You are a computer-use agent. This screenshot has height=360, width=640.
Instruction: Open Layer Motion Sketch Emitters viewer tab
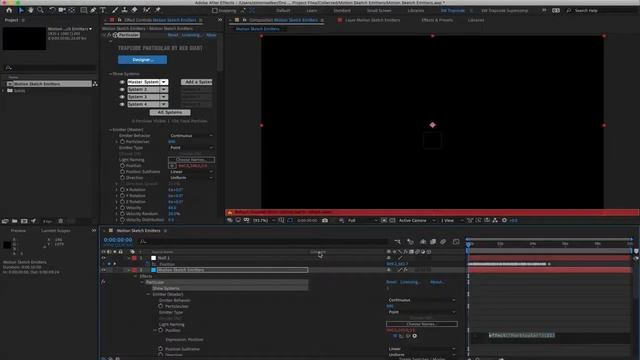[x=373, y=20]
